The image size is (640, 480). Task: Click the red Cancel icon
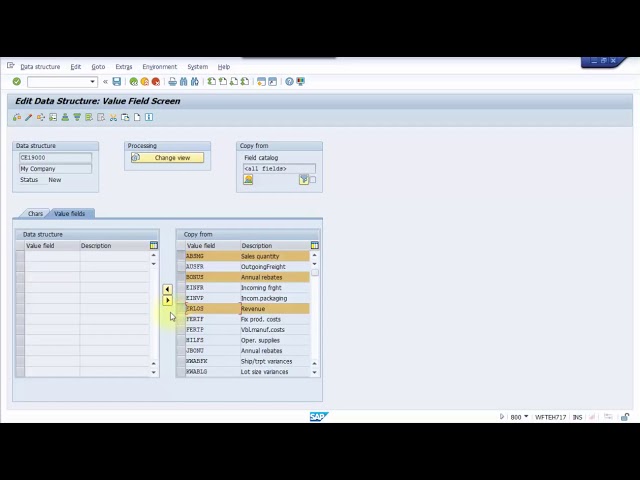[156, 82]
